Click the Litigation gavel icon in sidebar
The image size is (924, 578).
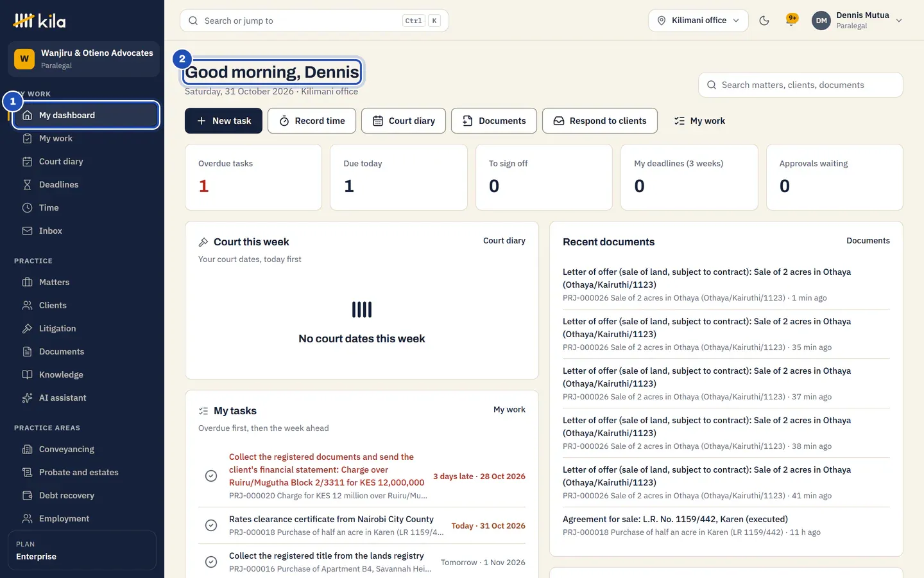pyautogui.click(x=27, y=328)
